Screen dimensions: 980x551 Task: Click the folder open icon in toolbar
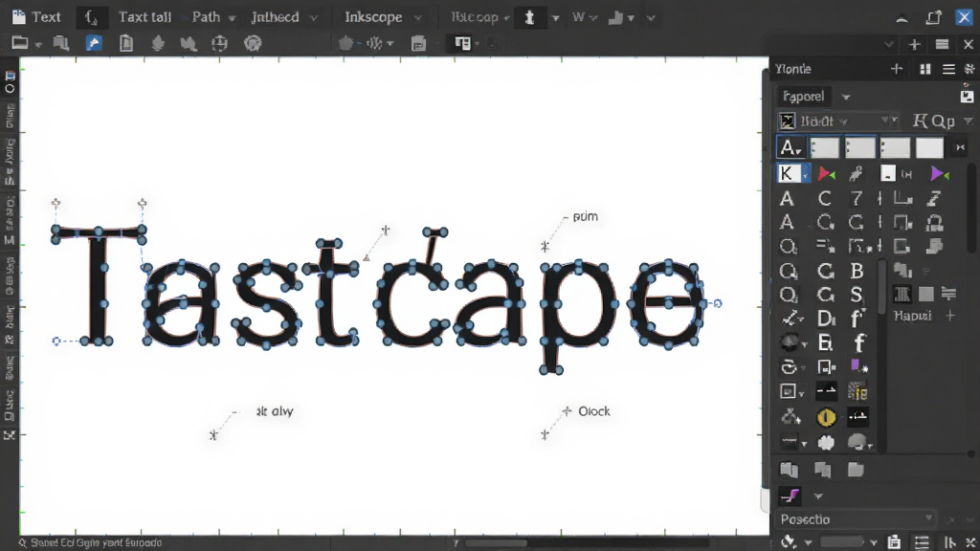[20, 43]
